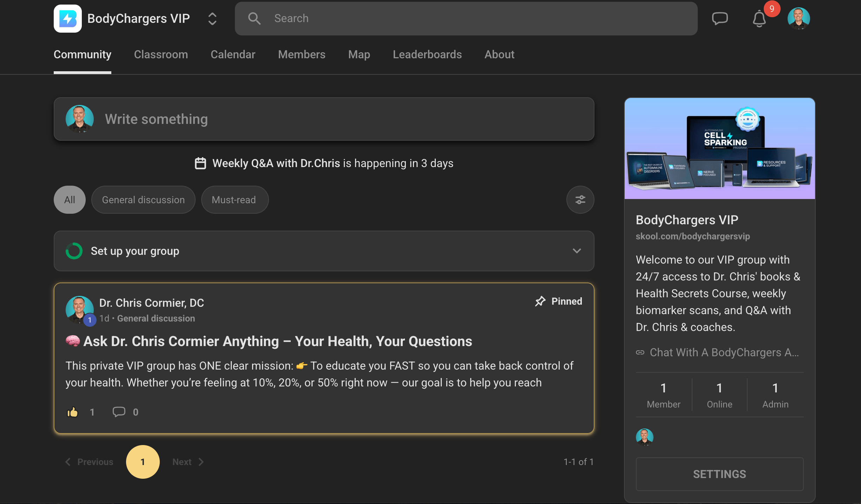Click the 1 Member stat
861x504 pixels.
pyautogui.click(x=663, y=395)
